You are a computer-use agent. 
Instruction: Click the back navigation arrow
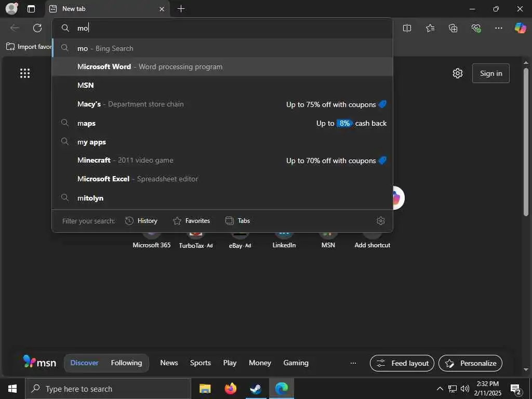[x=15, y=28]
